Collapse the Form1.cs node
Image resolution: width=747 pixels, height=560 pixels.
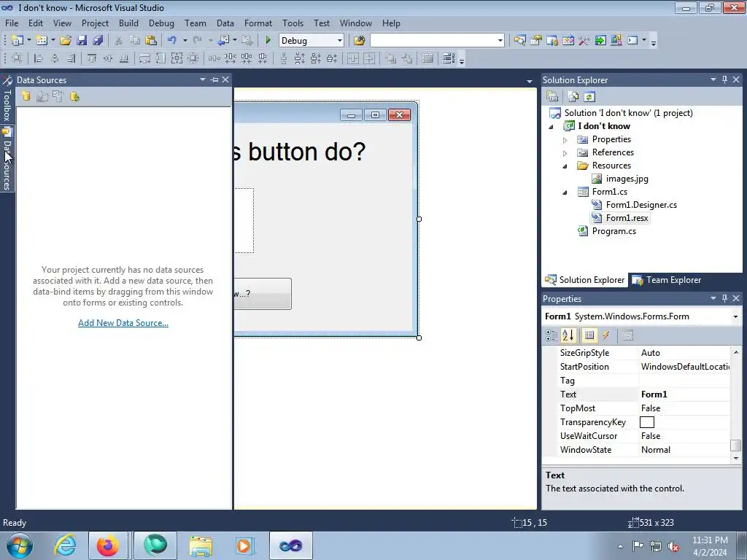click(x=565, y=192)
